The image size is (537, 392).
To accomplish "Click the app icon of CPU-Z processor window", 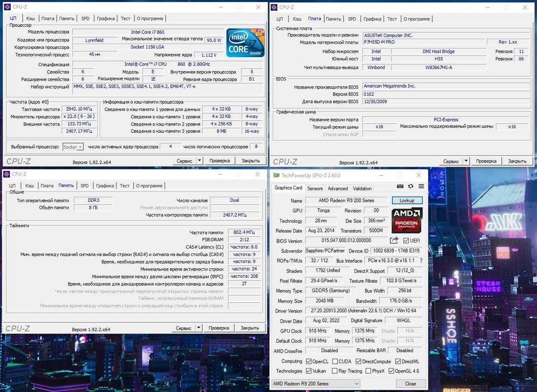I will 7,7.
